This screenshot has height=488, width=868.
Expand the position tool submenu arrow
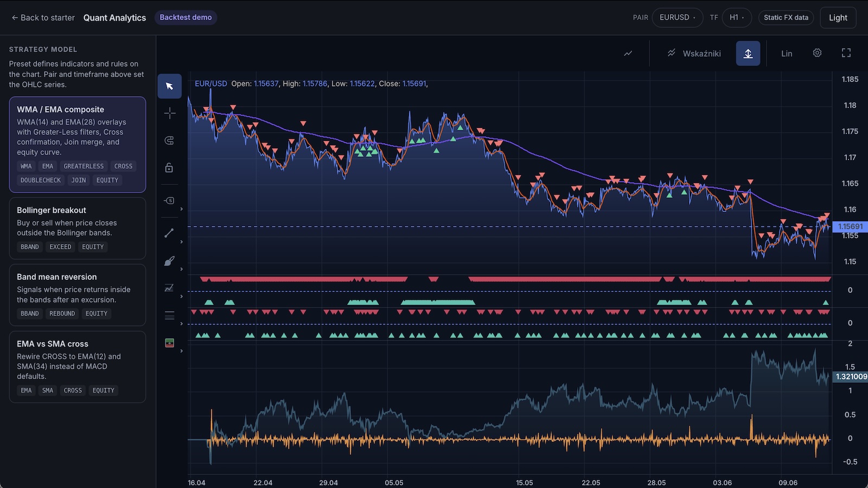182,351
